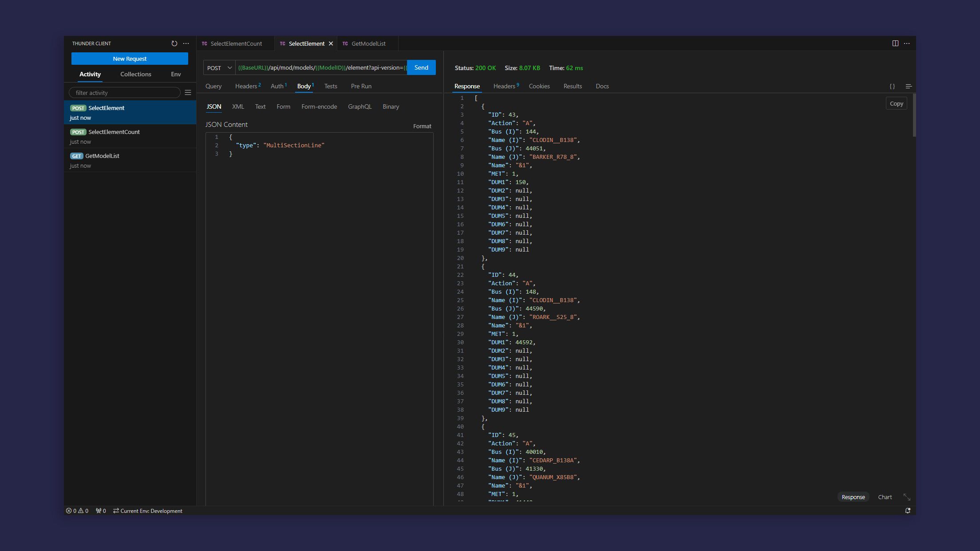The image size is (980, 551).
Task: Click the filter activity input field
Action: click(x=125, y=93)
